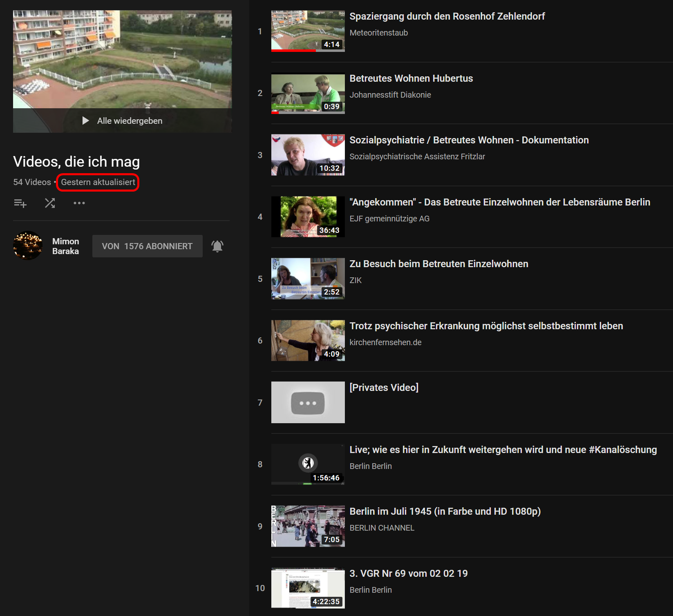The image size is (673, 616).
Task: Visit Sozialpsychiatrische Assistenz Fritzlar channel
Action: pyautogui.click(x=417, y=156)
